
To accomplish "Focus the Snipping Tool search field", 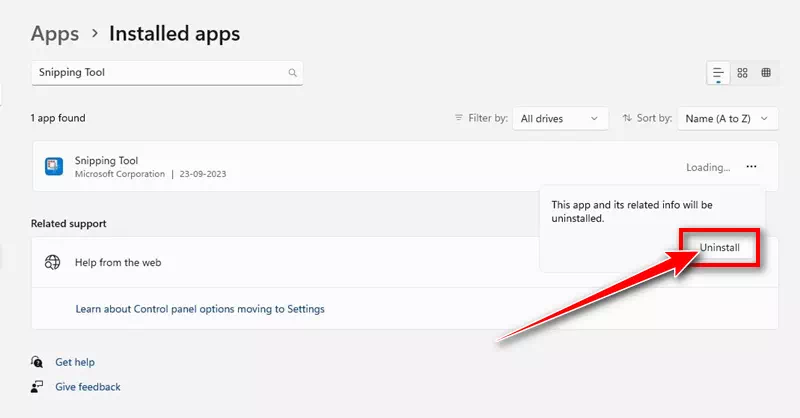I will point(167,73).
